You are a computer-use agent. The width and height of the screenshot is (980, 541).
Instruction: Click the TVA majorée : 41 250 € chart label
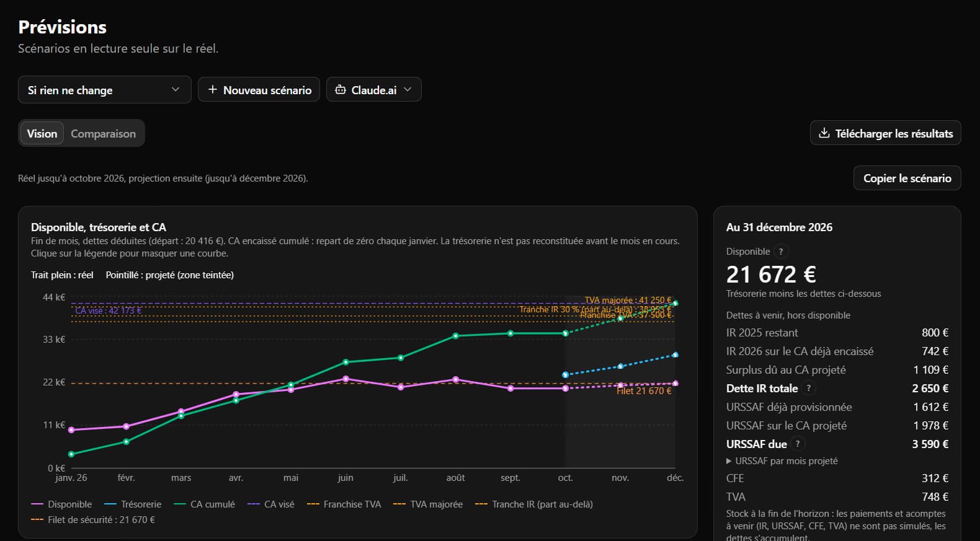tap(628, 300)
